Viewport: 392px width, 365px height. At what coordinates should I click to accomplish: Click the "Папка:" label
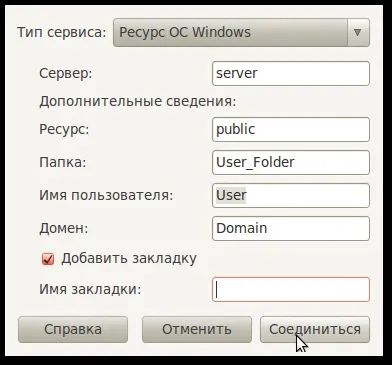(63, 162)
